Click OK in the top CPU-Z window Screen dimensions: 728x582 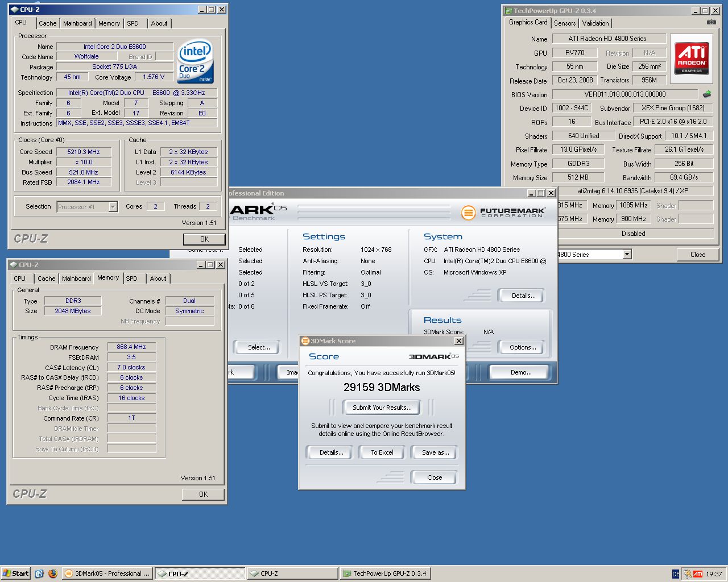204,239
